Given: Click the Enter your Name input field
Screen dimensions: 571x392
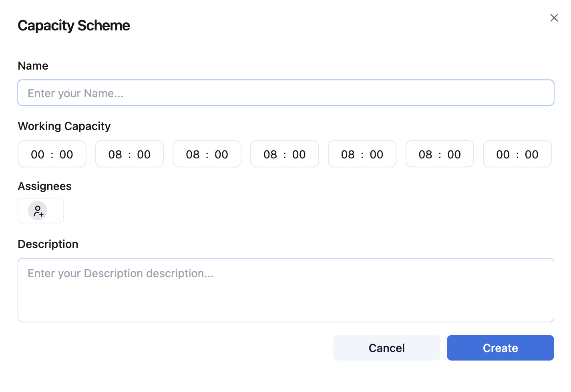Looking at the screenshot, I should pyautogui.click(x=285, y=92).
